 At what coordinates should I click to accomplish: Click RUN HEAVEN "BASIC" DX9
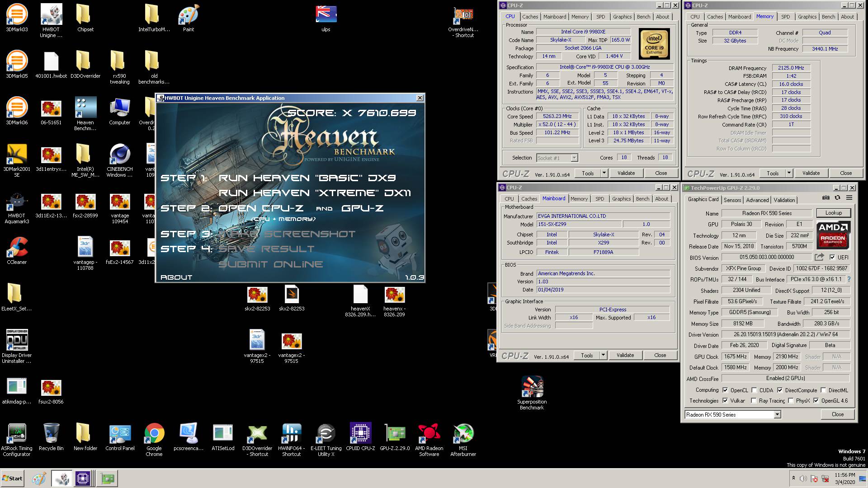click(x=307, y=178)
